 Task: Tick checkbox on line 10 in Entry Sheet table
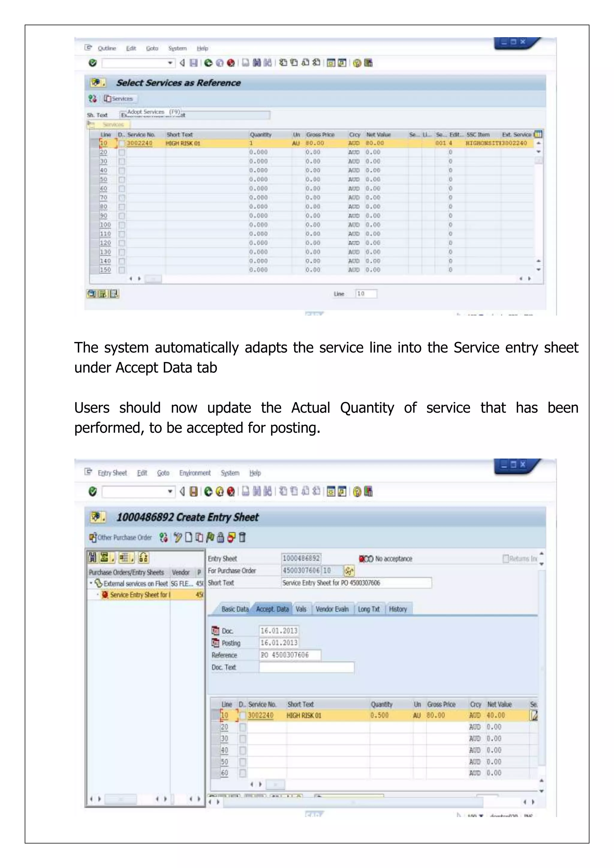(x=243, y=716)
